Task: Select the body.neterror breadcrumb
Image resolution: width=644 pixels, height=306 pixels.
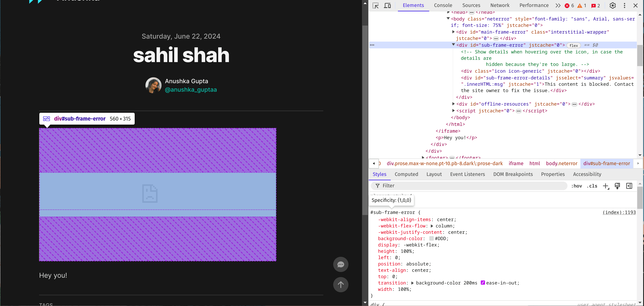Action: (562, 163)
